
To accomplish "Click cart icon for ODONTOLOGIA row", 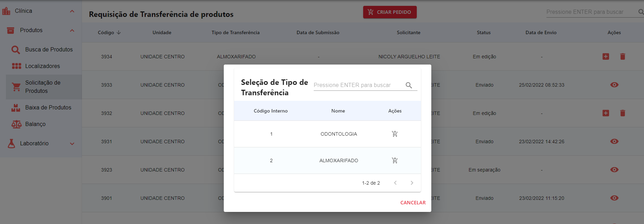I will [x=395, y=134].
